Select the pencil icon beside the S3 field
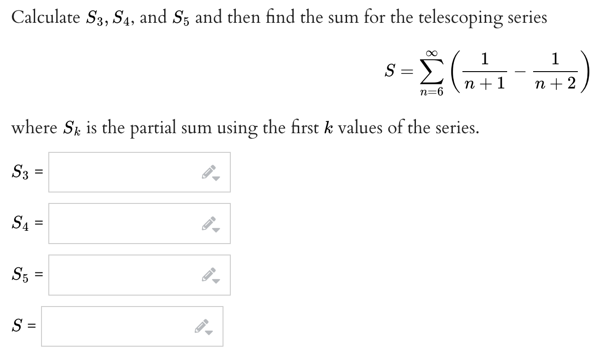Viewport: 602px width, 364px height. pos(209,171)
